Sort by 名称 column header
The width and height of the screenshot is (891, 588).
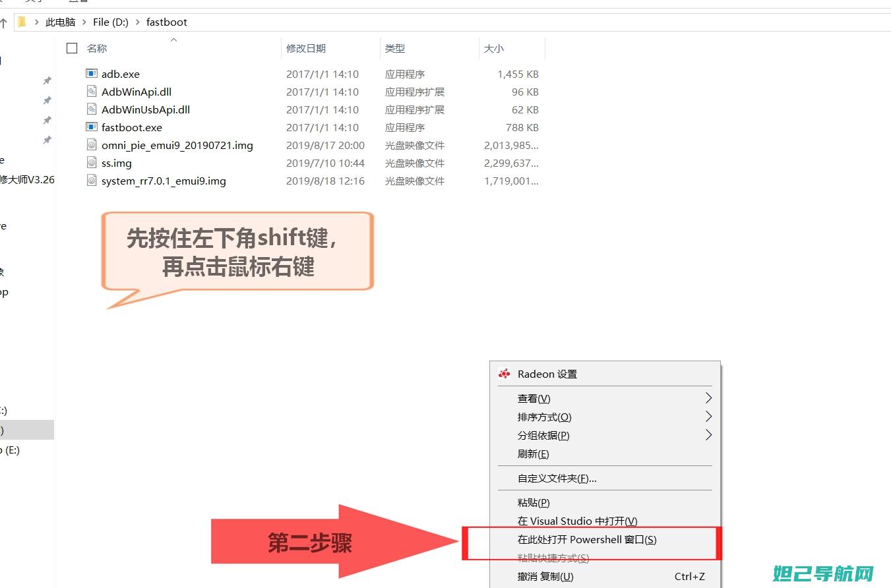pos(97,48)
